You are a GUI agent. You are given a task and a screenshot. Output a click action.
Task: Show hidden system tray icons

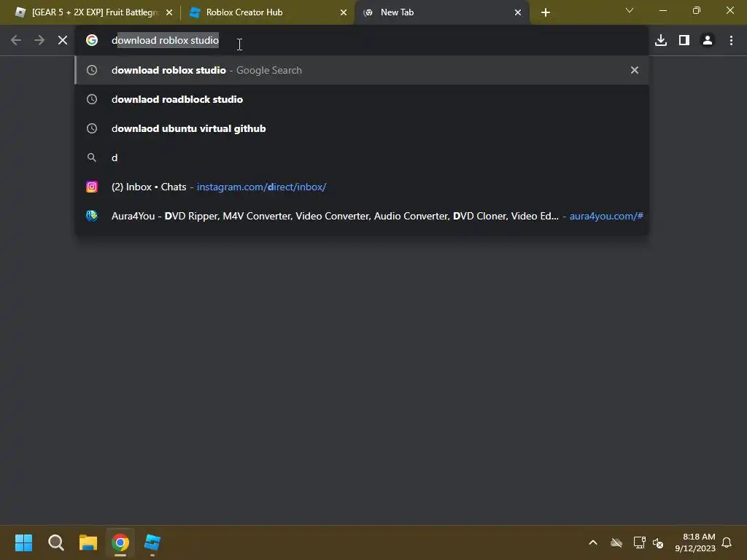coord(593,542)
